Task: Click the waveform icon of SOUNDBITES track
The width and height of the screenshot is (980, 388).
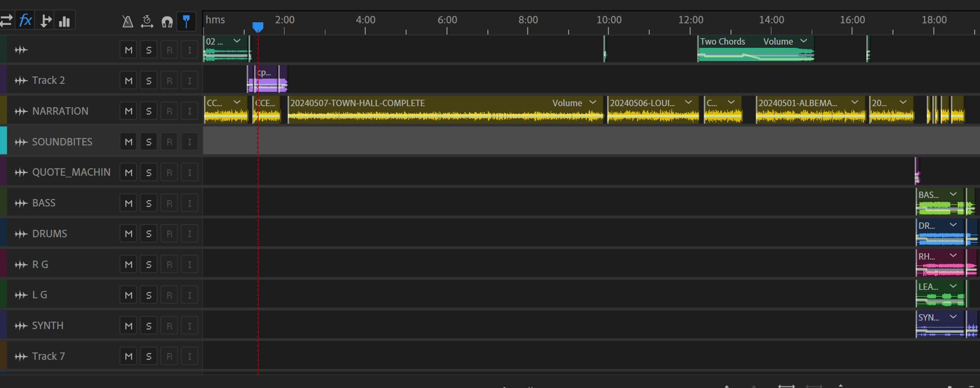Action: [21, 142]
